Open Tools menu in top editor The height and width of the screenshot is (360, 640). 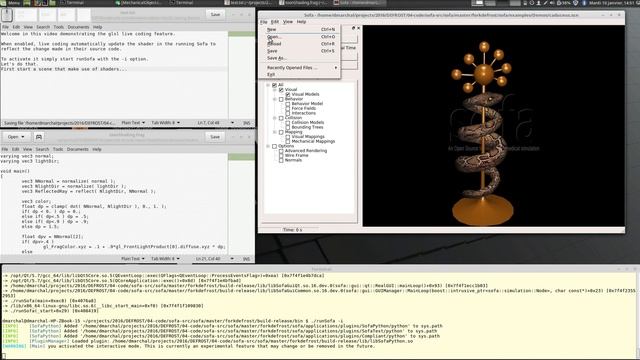point(58,27)
